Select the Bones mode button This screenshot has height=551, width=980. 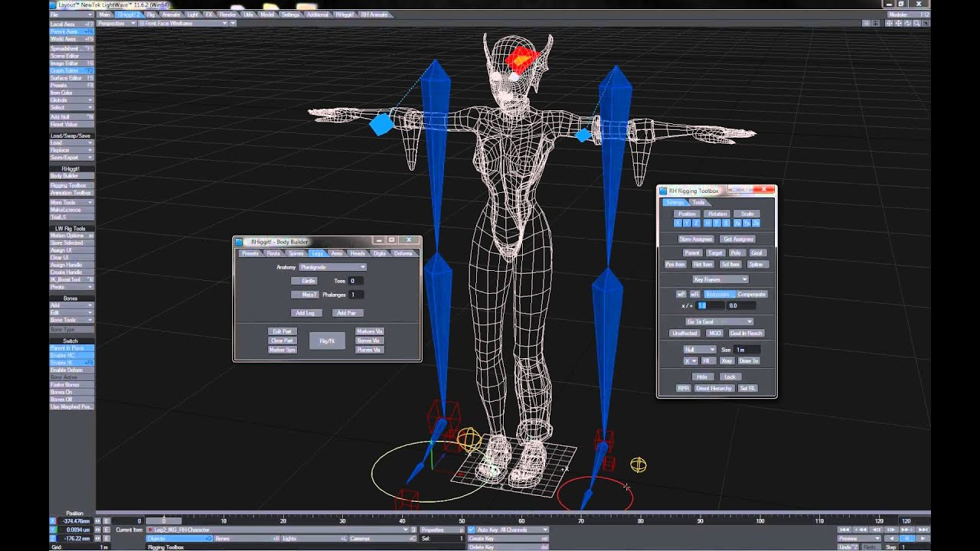[247, 539]
